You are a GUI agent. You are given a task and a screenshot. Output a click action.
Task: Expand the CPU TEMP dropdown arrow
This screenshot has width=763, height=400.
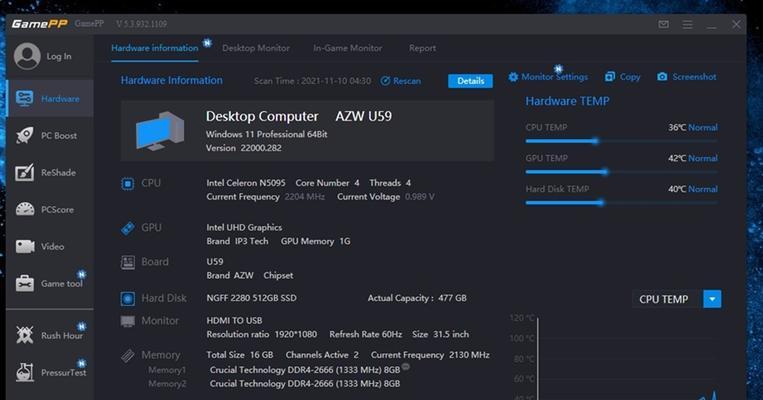pos(712,299)
